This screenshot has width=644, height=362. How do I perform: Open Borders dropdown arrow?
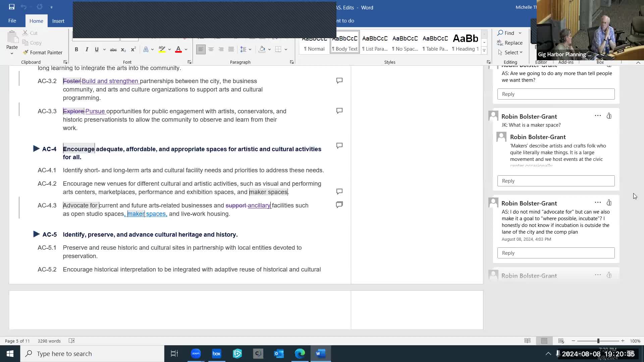pos(286,49)
